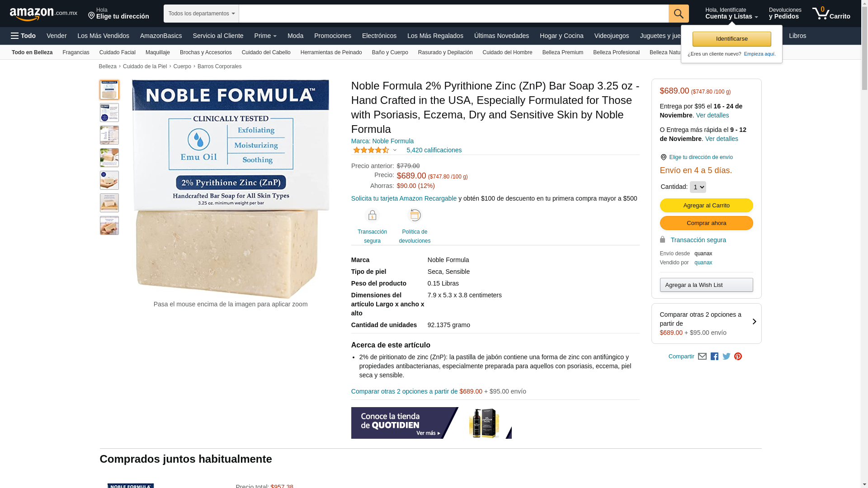Open the Todo hamburger menu
Viewport: 868px width, 488px height.
coord(24,36)
